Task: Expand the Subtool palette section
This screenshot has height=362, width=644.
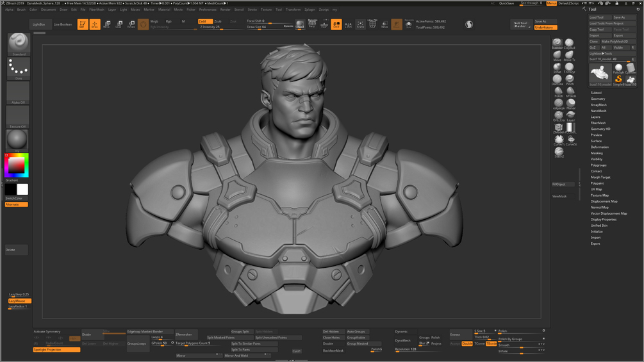Action: pos(596,93)
